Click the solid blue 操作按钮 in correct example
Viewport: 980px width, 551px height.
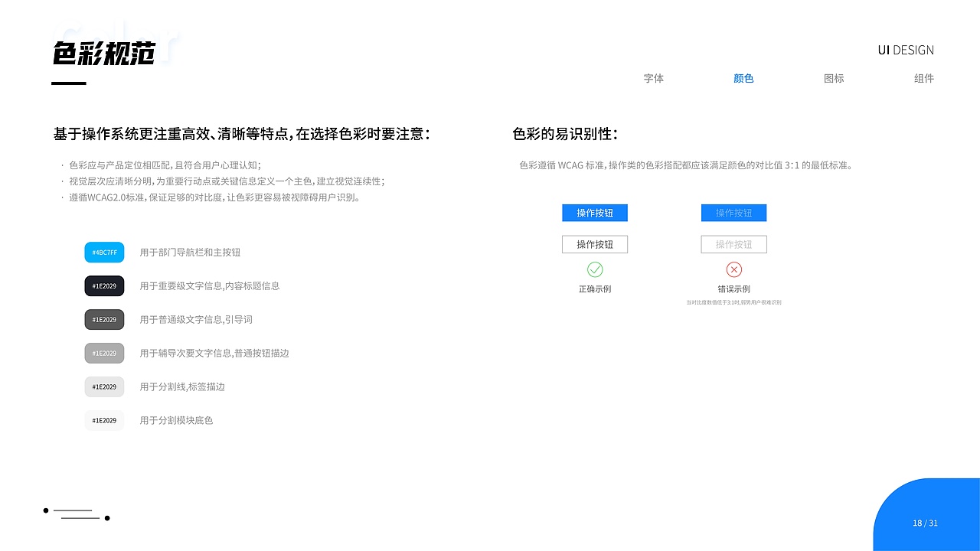click(595, 213)
